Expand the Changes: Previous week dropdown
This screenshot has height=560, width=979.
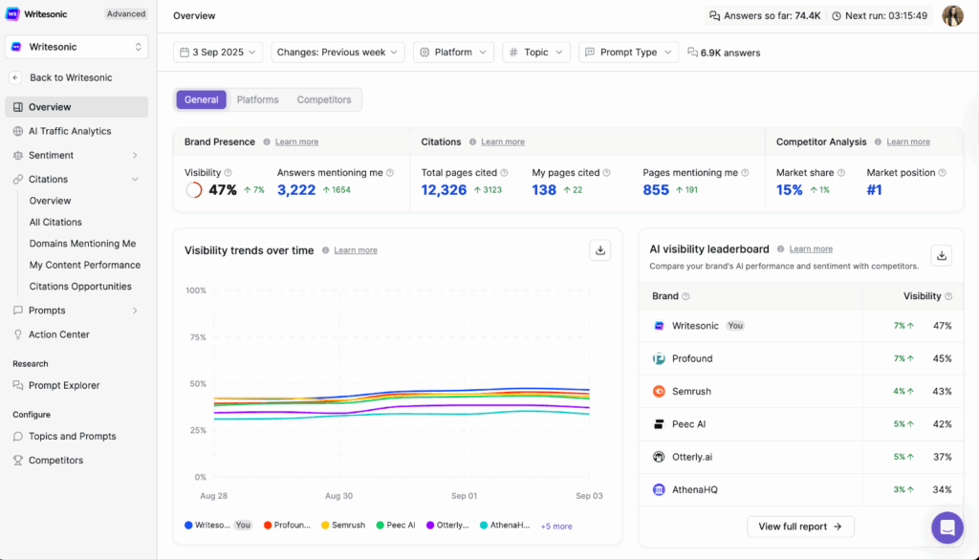[x=337, y=53]
